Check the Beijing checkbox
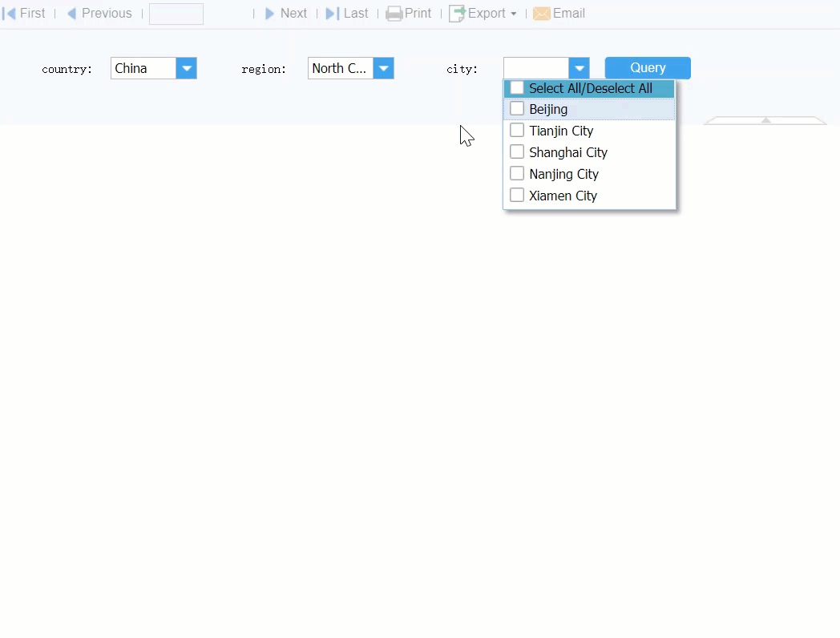This screenshot has width=840, height=638. point(517,108)
